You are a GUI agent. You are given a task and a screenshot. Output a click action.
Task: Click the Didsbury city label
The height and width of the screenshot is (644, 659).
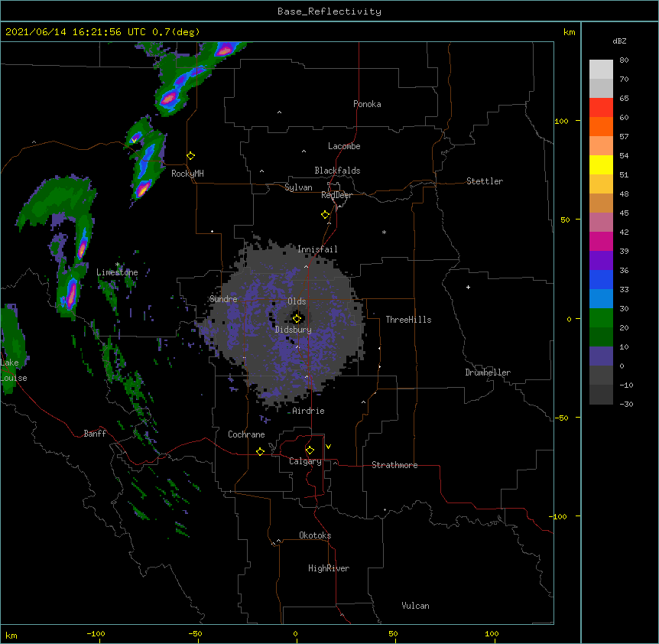point(294,330)
